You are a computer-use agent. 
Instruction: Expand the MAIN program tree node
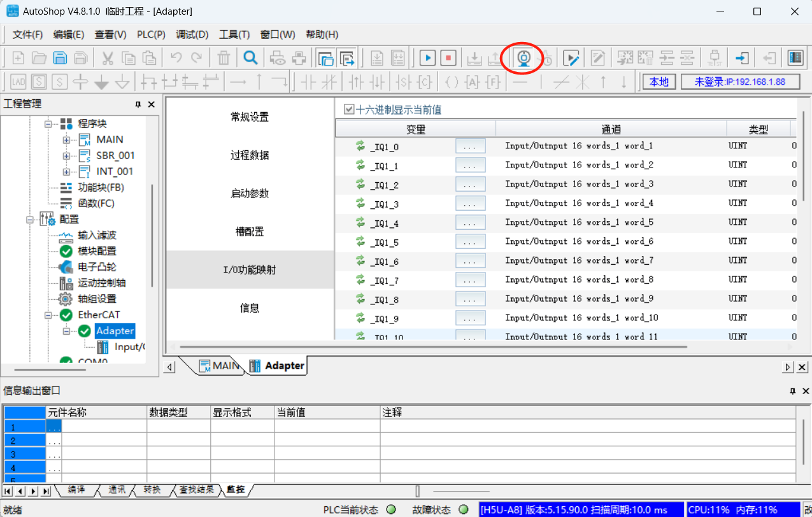coord(66,139)
